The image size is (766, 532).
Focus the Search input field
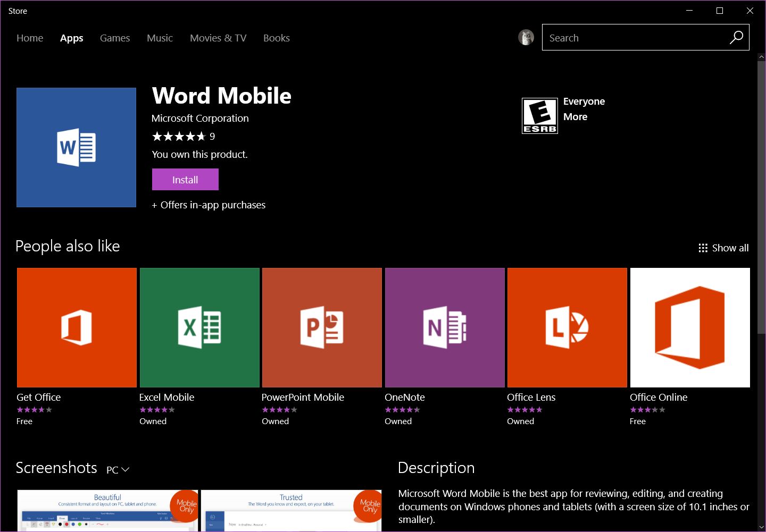(x=633, y=38)
